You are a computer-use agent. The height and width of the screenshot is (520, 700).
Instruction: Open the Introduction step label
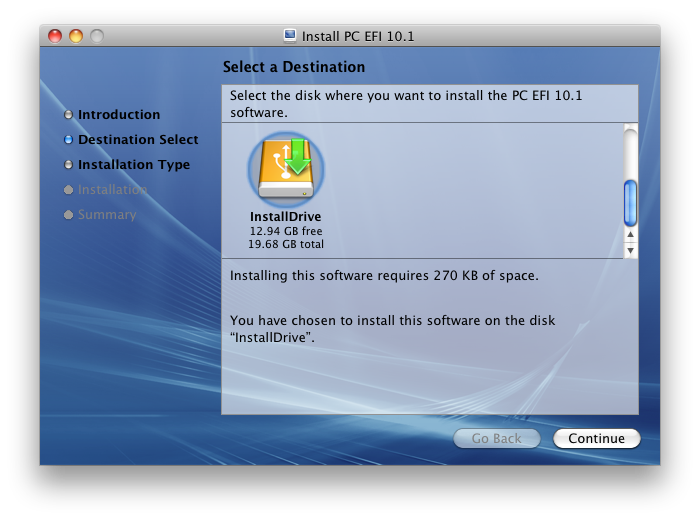coord(119,115)
